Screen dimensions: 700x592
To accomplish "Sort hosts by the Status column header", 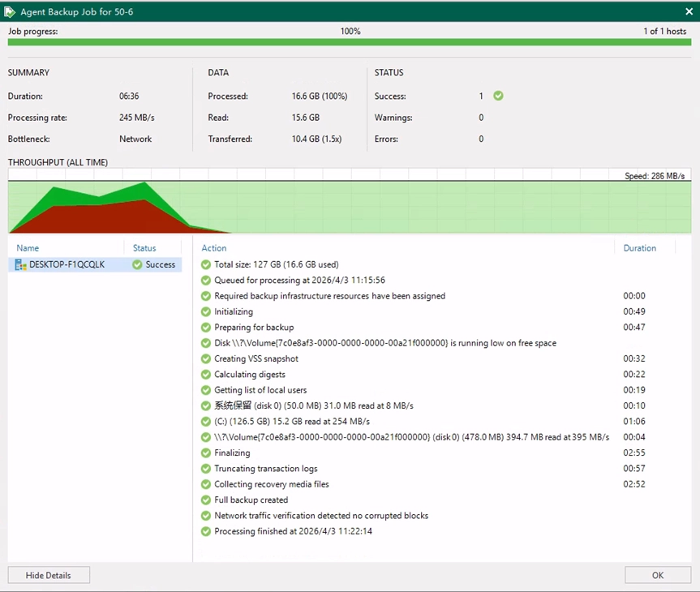I will coord(144,248).
